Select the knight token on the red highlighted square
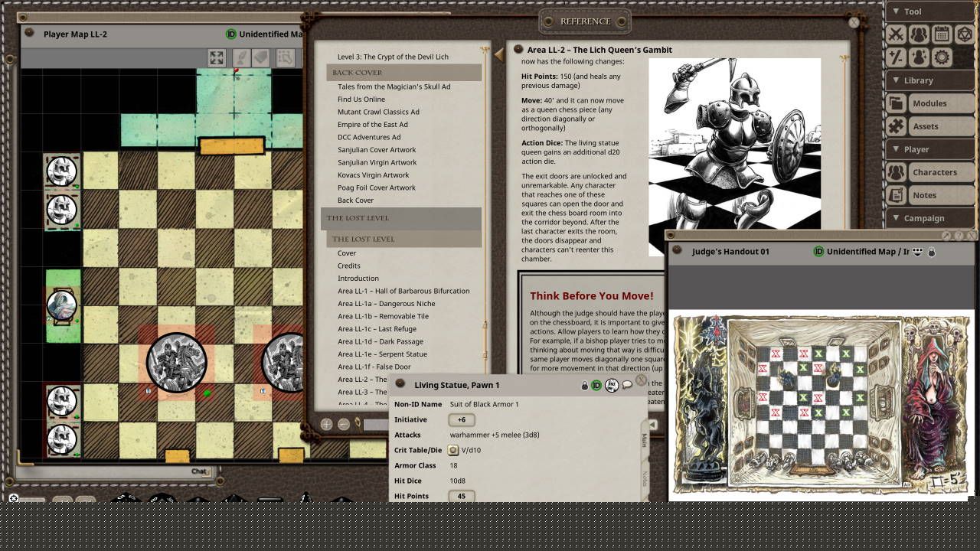 177,363
